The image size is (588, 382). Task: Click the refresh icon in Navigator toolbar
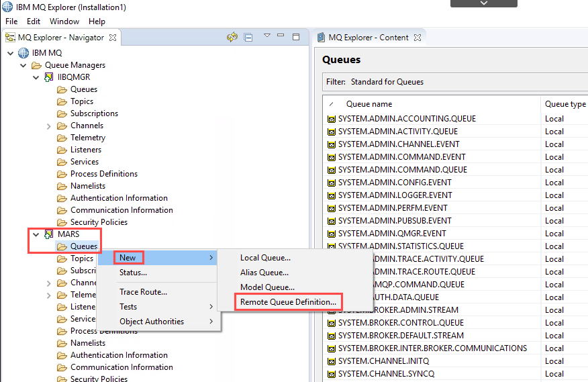[x=232, y=37]
